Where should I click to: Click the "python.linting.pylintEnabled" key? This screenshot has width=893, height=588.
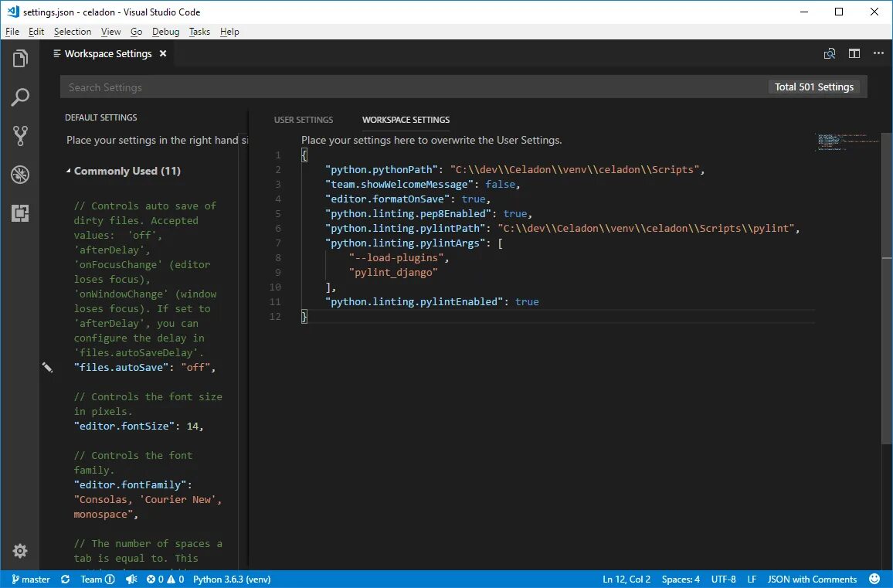[415, 302]
